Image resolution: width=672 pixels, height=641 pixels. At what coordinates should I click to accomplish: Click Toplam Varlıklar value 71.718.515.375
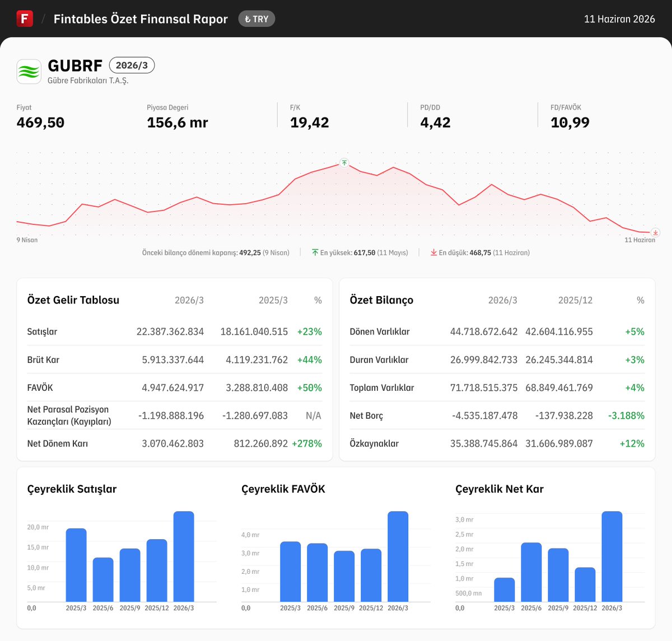(x=484, y=388)
